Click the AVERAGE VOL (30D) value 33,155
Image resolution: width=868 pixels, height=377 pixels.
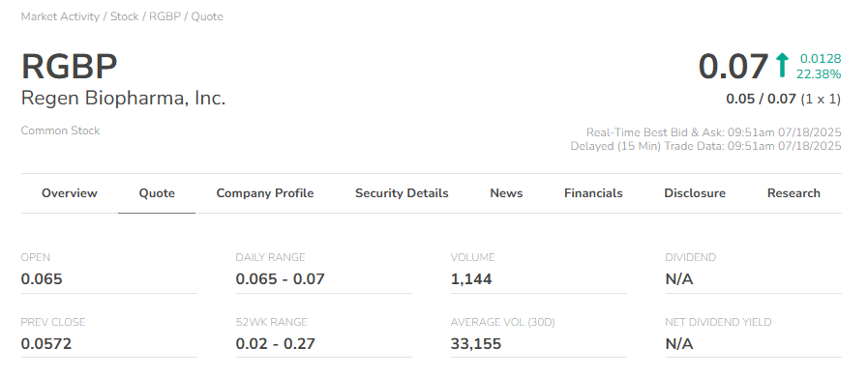coord(476,344)
